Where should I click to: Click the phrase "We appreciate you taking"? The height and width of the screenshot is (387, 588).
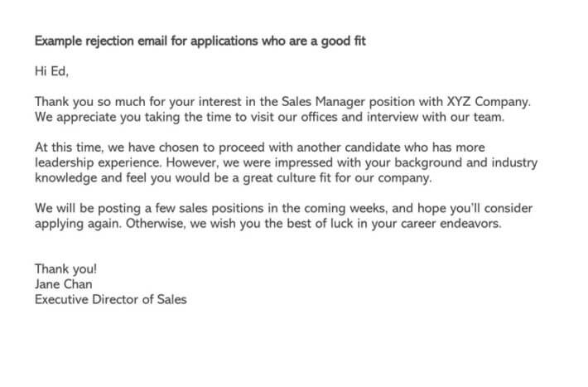(x=105, y=117)
